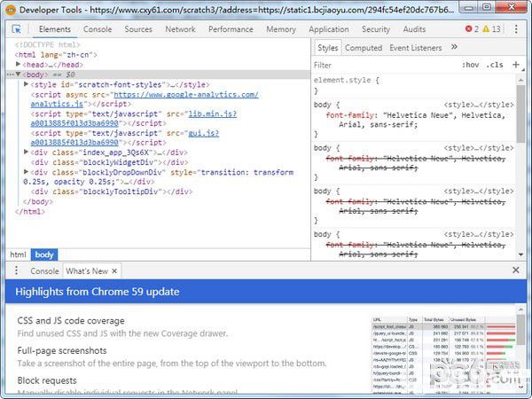Click the active font-family property name
Viewport: 532px width, 399px height.
(349, 115)
